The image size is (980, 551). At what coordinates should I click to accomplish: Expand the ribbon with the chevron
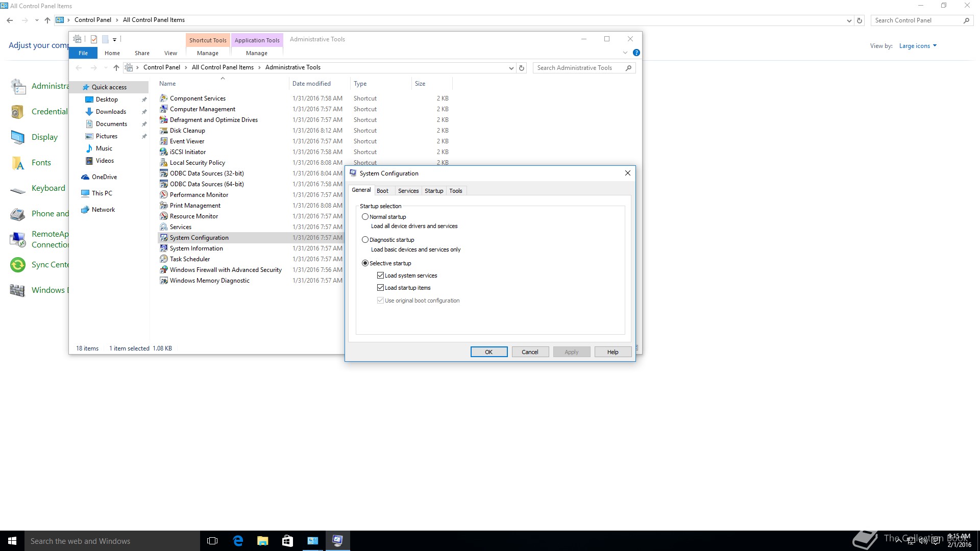tap(625, 53)
